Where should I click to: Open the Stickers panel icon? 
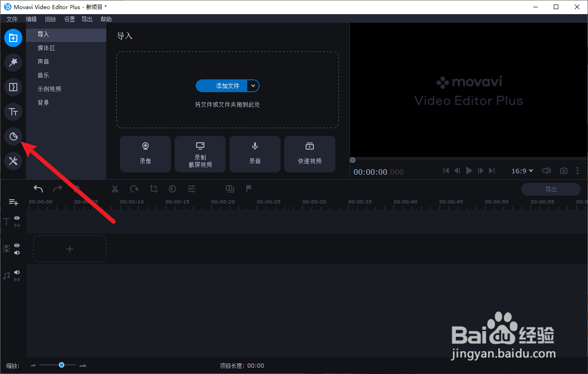coord(13,136)
